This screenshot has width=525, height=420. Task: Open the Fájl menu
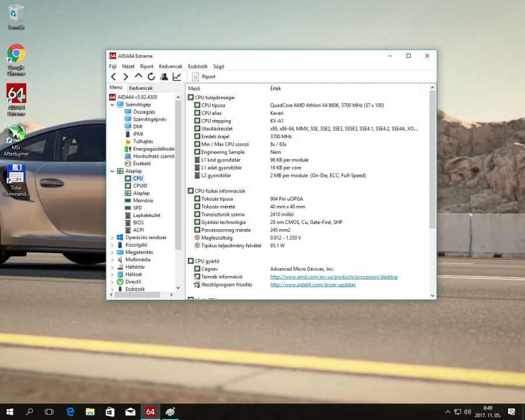[x=113, y=66]
